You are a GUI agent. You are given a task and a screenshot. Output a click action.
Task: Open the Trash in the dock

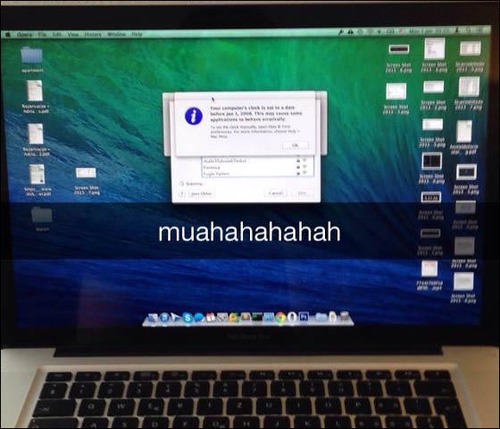pyautogui.click(x=345, y=317)
